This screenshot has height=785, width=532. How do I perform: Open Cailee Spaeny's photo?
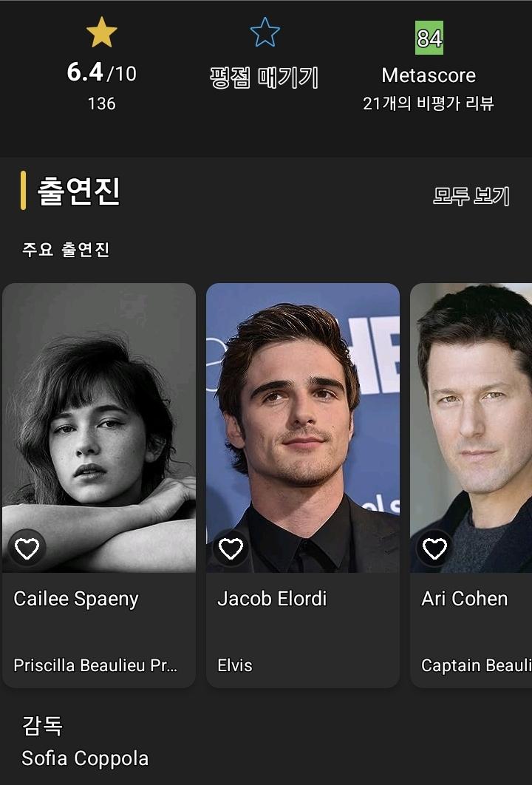pyautogui.click(x=99, y=428)
